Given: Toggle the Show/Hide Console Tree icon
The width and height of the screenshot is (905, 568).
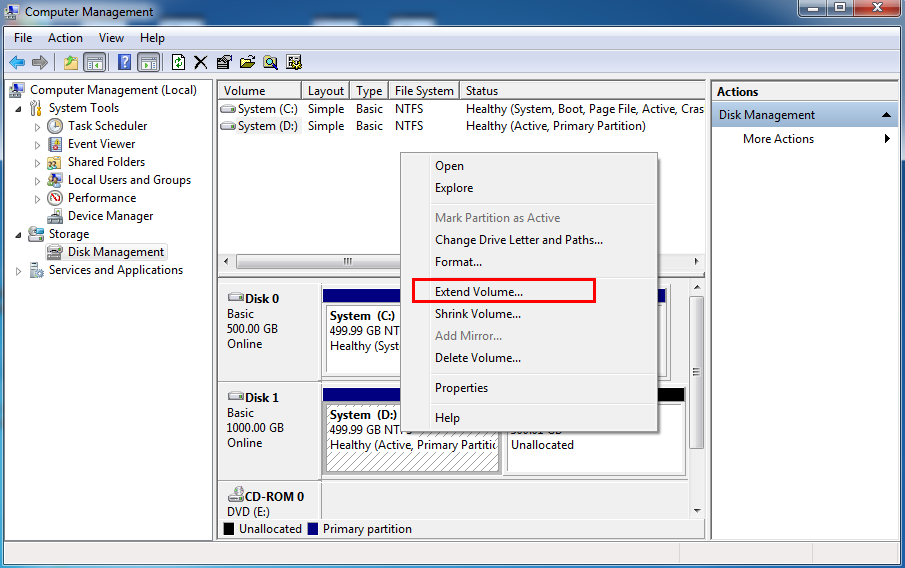Looking at the screenshot, I should click(95, 62).
